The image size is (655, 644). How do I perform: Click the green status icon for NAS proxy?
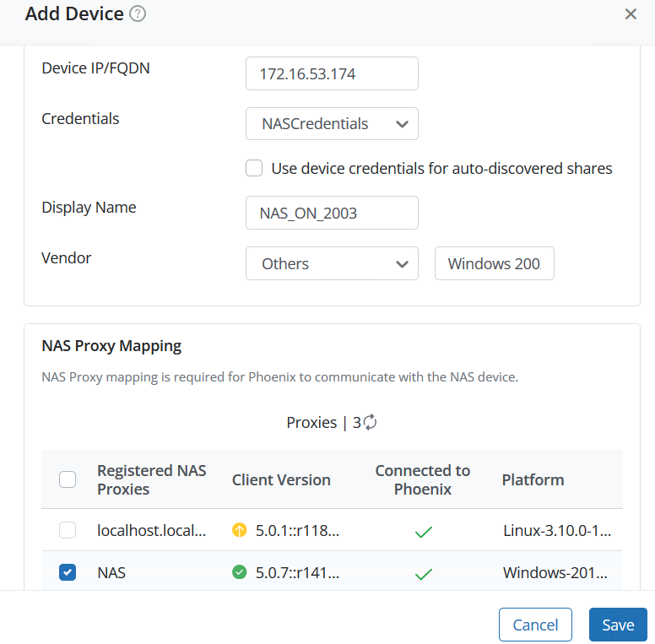240,572
